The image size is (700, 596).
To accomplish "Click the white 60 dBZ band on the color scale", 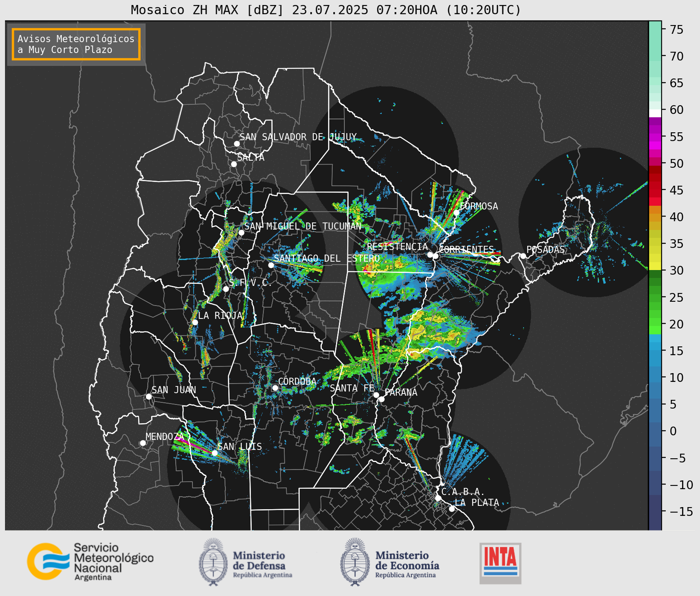I will click(655, 113).
